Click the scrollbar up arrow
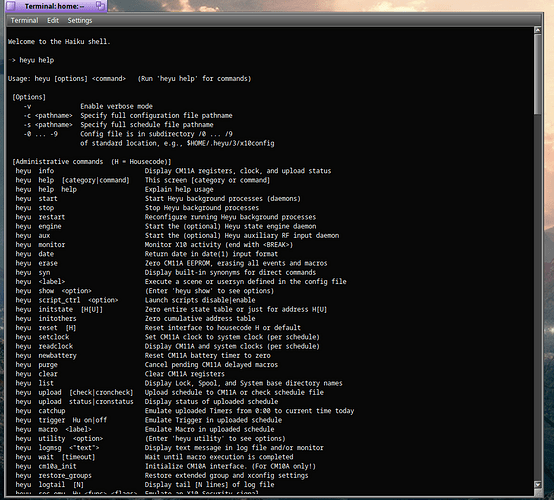The width and height of the screenshot is (554, 500). pyautogui.click(x=537, y=30)
